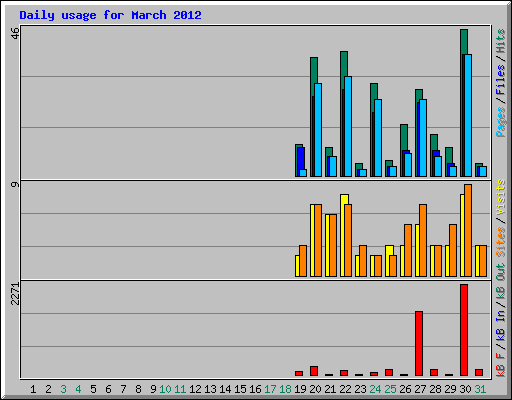This screenshot has height=400, width=512.
Task: Click green weekend day 11 label
Action: [x=180, y=389]
